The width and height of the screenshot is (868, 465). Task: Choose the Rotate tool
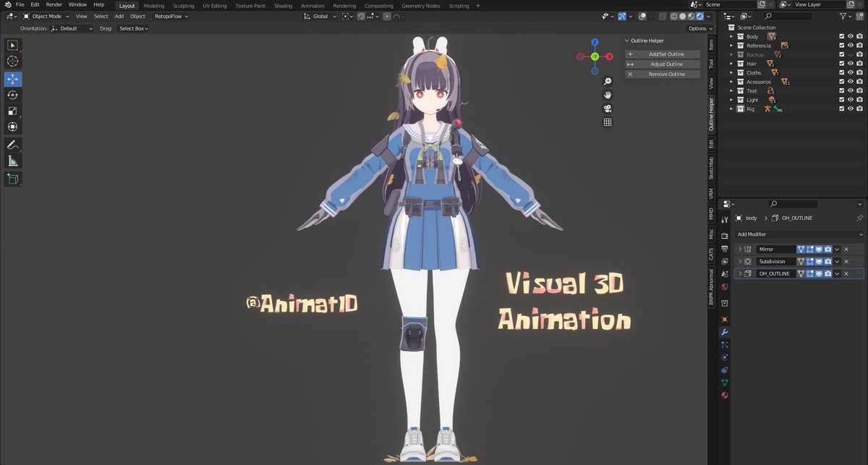coord(13,95)
